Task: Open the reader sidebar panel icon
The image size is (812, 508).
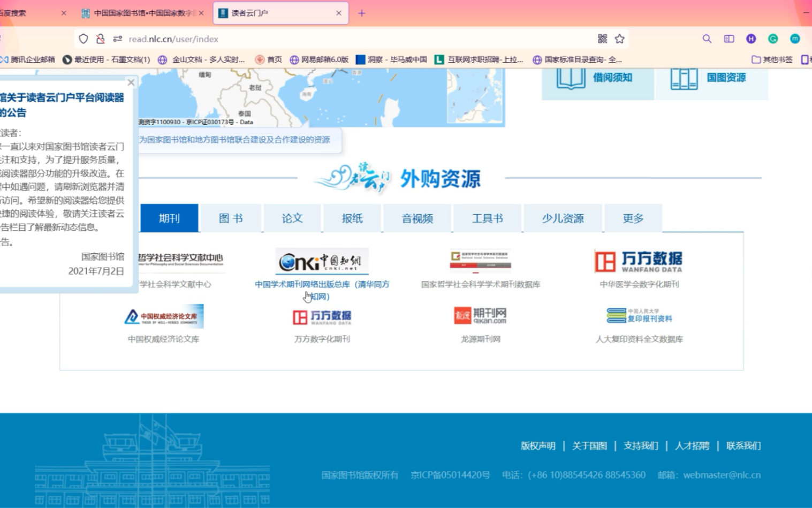Action: coord(729,39)
